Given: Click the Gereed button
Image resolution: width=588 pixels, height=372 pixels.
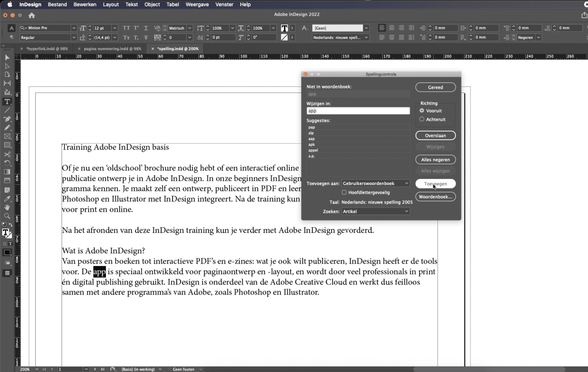Looking at the screenshot, I should tap(435, 87).
